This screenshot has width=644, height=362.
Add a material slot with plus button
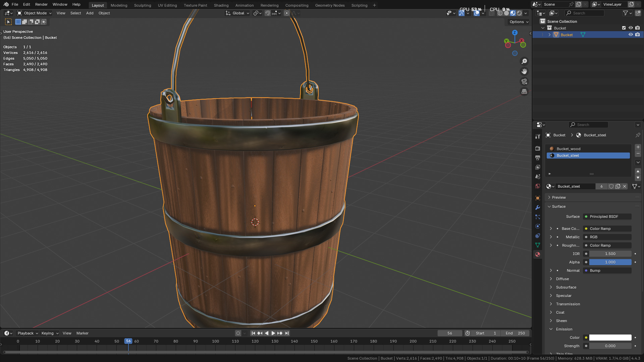638,147
